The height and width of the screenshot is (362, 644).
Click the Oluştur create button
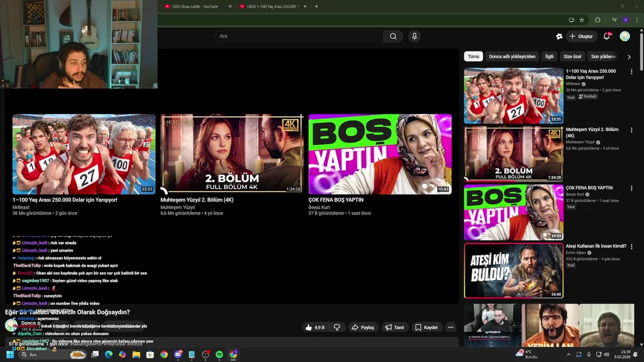click(581, 36)
